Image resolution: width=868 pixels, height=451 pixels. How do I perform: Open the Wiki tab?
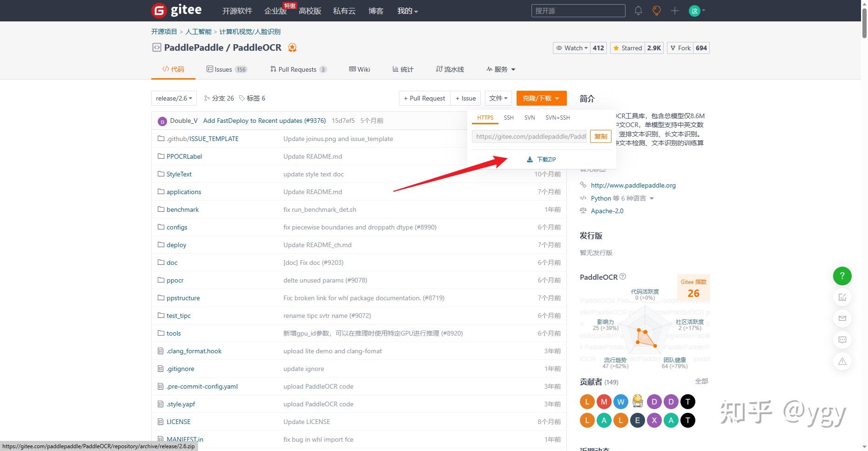pyautogui.click(x=360, y=69)
